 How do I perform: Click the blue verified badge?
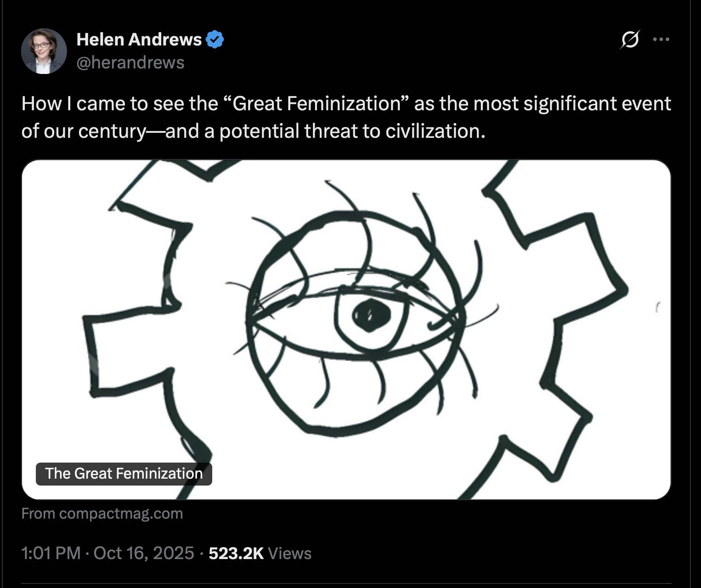[215, 40]
